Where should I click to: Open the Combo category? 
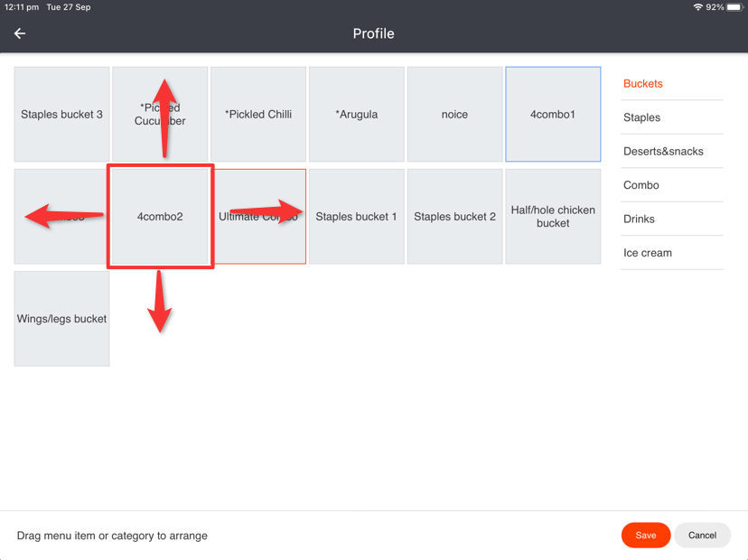tap(641, 185)
